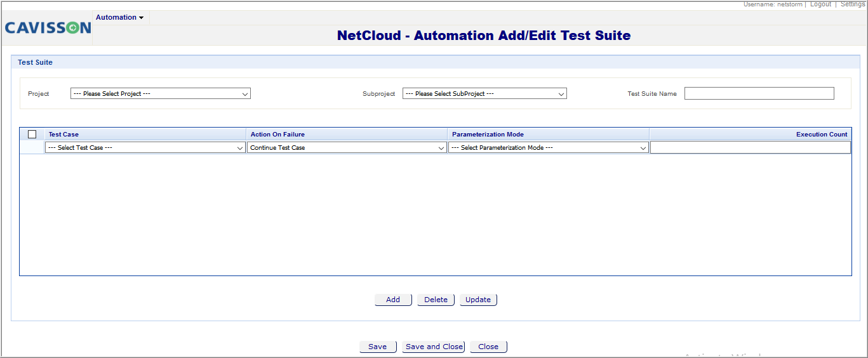
Task: Click the Username: netstorm text
Action: 773,4
